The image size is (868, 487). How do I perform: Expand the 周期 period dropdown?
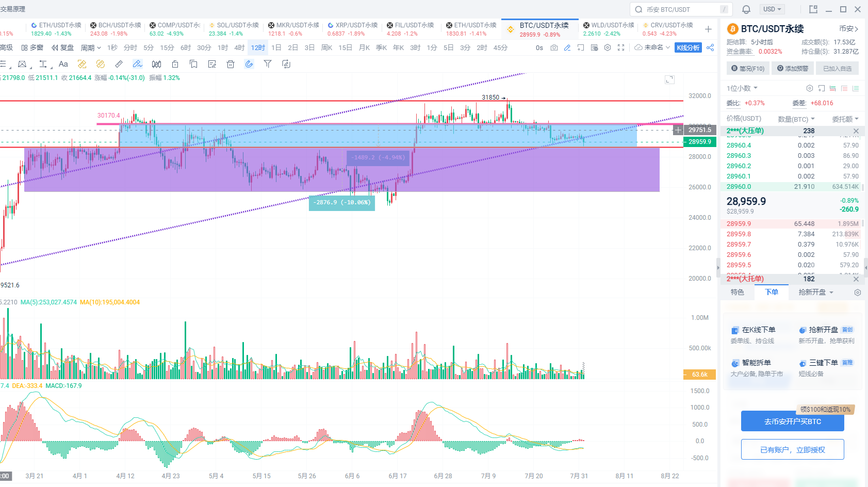[x=91, y=47]
